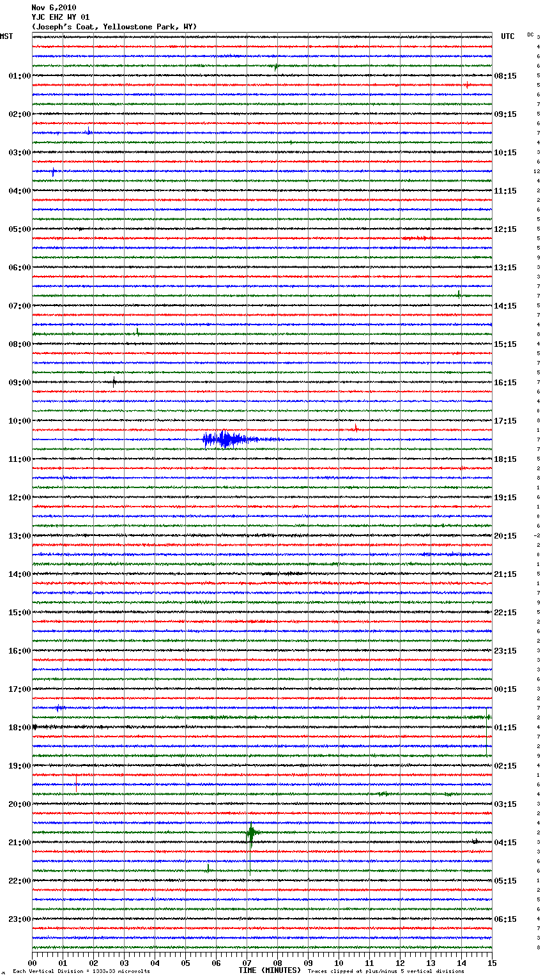
Task: Click the 'UTC' timezone header label
Action: point(508,36)
